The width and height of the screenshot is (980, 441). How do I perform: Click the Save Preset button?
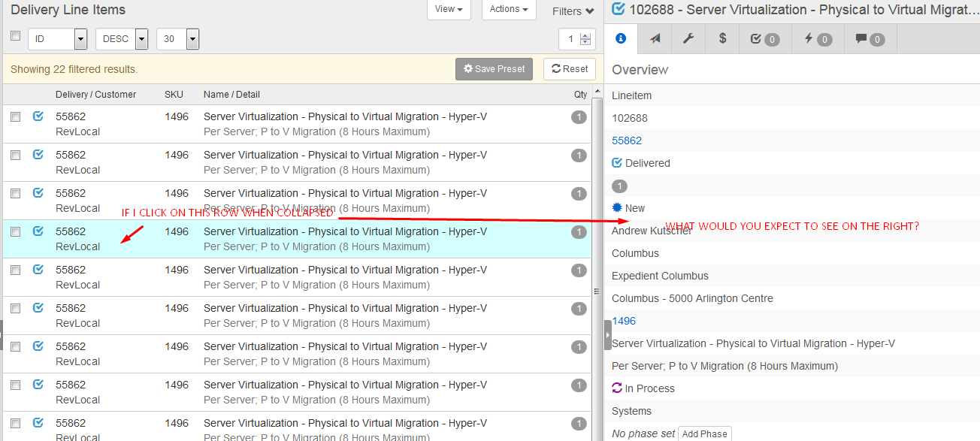pos(494,69)
